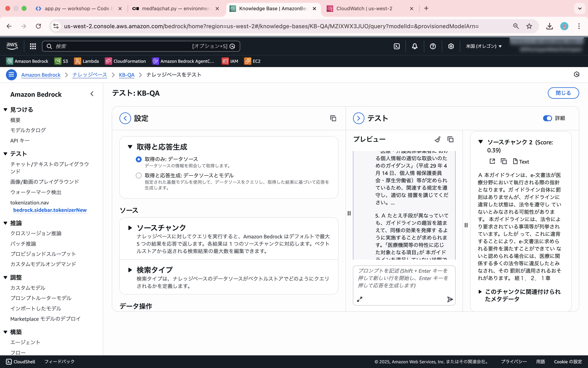
Task: Select the 取得のみ: データソース radio option
Action: [x=138, y=159]
